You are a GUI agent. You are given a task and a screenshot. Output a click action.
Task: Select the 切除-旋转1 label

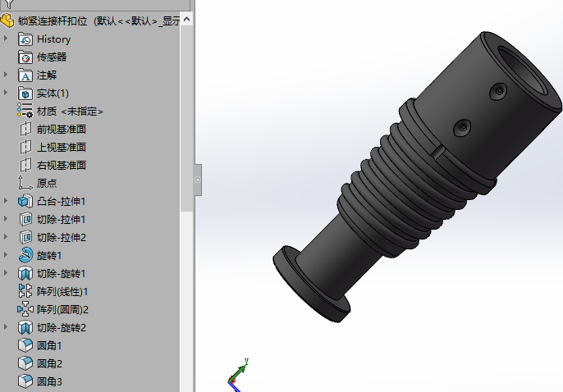(x=62, y=274)
